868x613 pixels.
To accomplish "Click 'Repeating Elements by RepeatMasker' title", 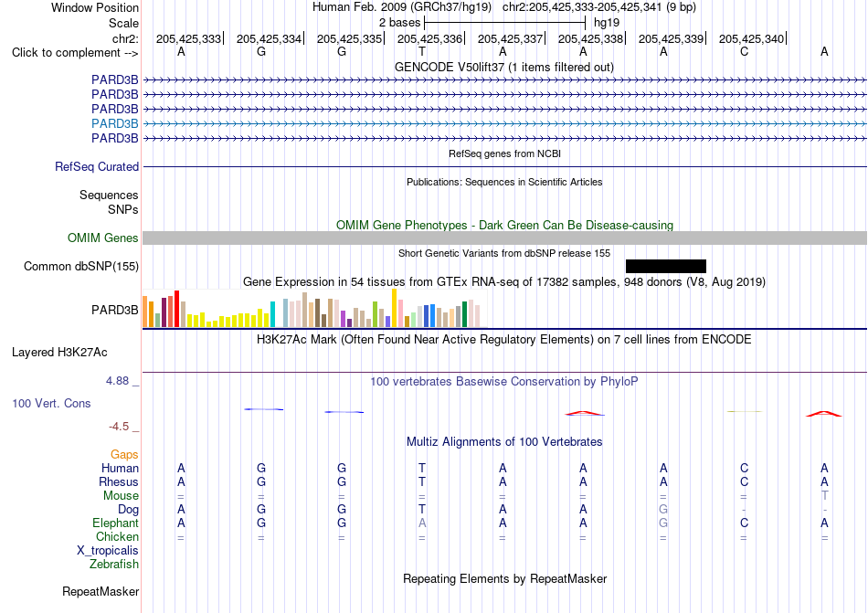I will coord(504,578).
